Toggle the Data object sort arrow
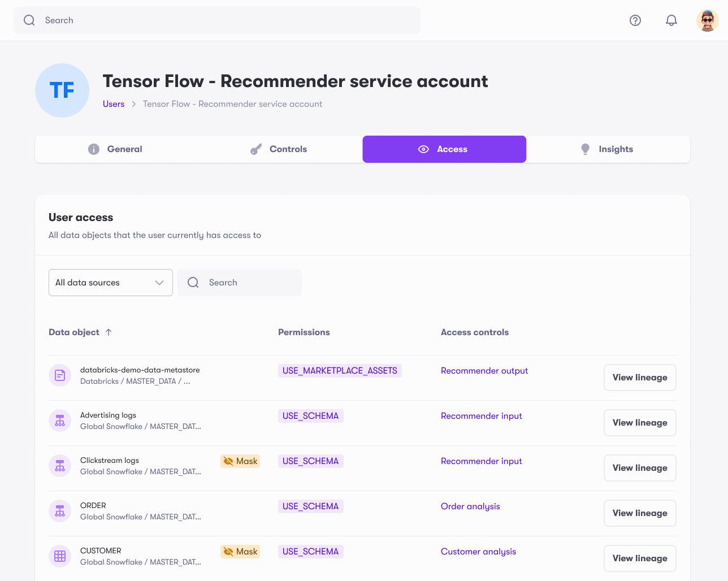The width and height of the screenshot is (728, 581). tap(107, 332)
